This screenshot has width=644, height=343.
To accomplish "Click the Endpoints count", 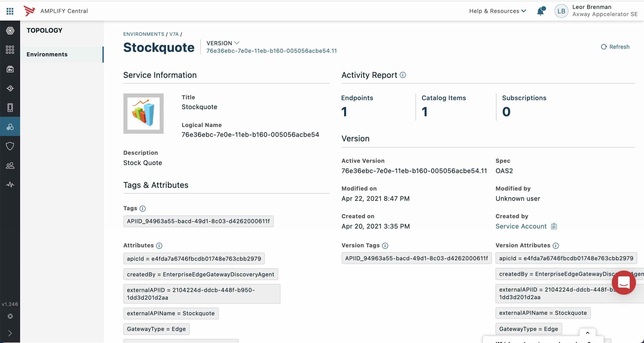I will click(x=344, y=112).
